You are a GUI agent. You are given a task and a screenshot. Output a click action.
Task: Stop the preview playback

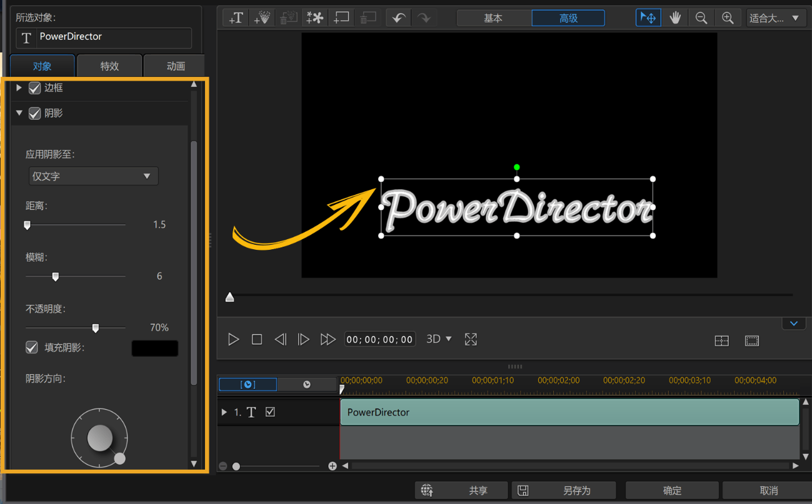[x=257, y=339]
